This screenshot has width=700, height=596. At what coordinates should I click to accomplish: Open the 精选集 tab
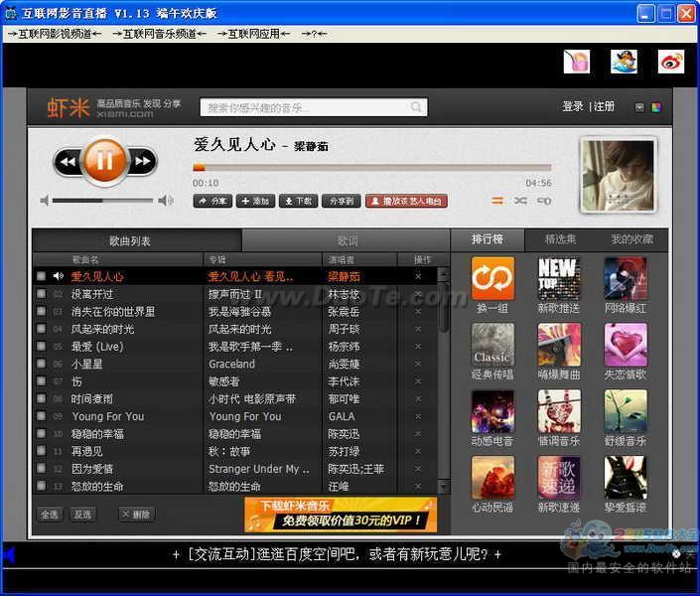click(x=560, y=239)
